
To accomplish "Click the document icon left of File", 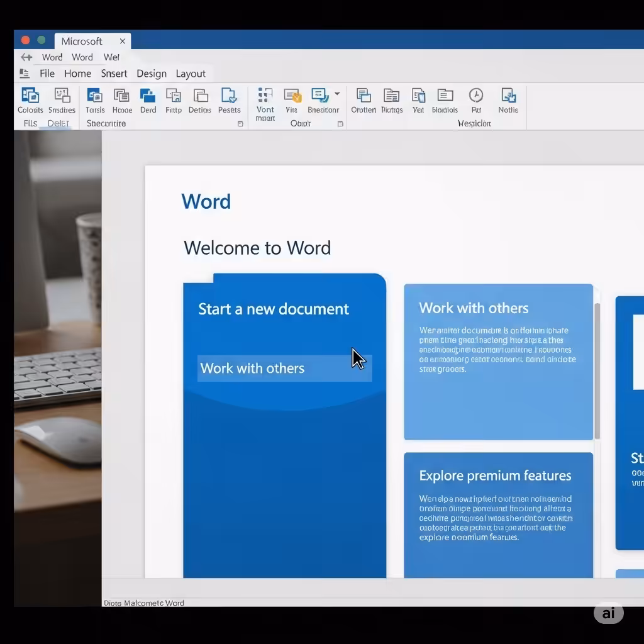I will click(x=25, y=74).
